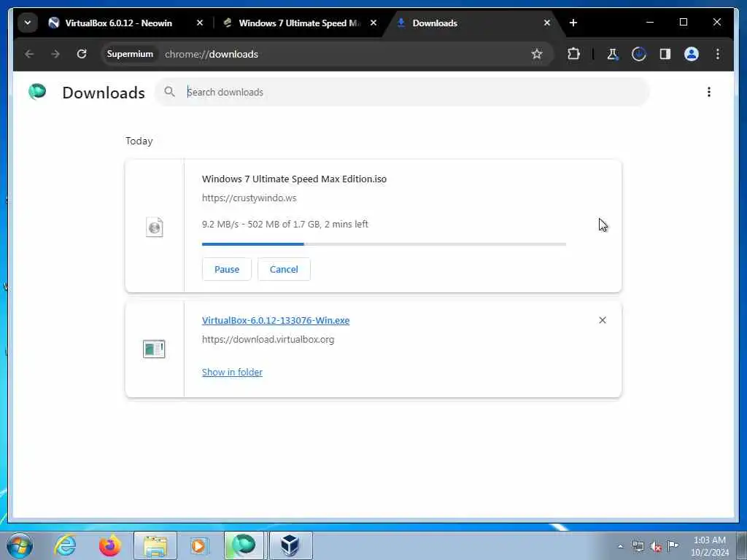Open VirtualBox from taskbar
747x560 pixels.
tap(290, 545)
